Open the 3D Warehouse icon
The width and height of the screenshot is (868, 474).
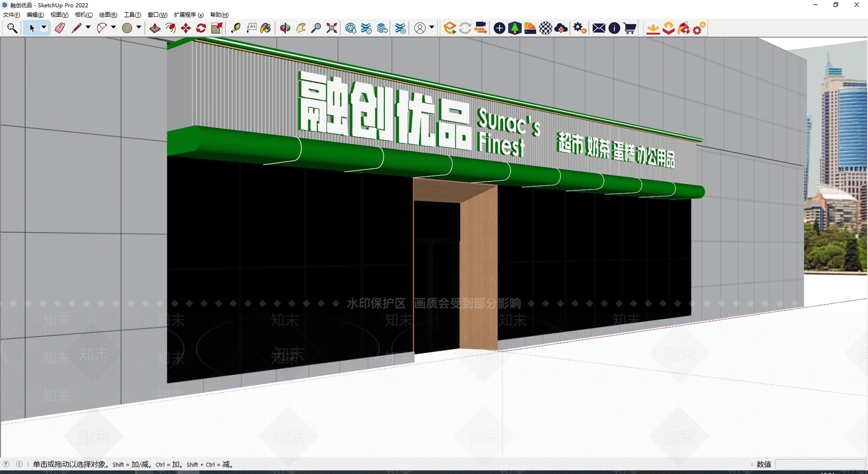[x=351, y=28]
